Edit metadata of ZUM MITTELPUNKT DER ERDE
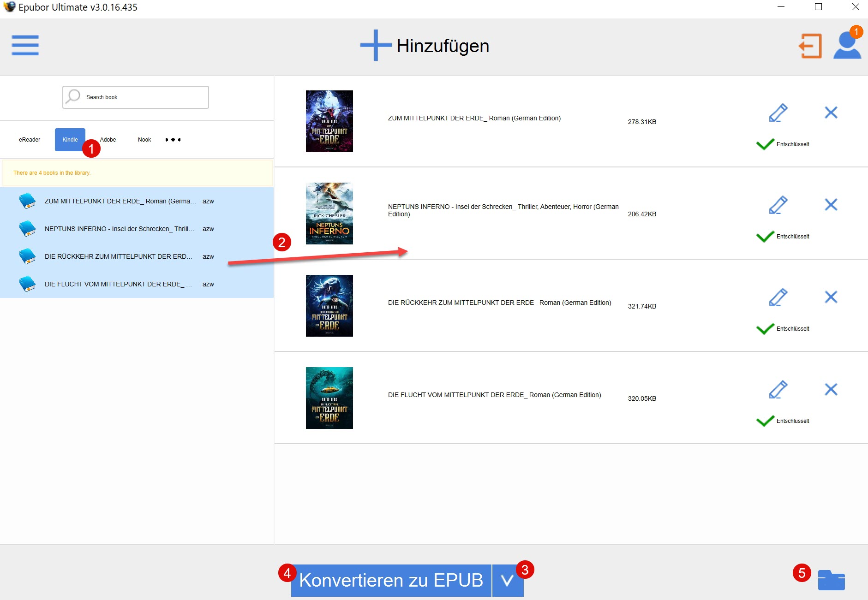The height and width of the screenshot is (600, 868). point(778,113)
